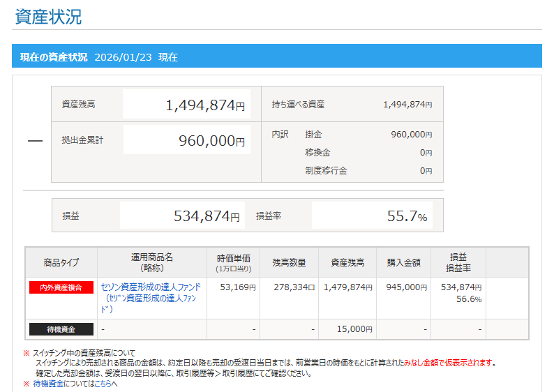
Task: Click the 残高数量 column header
Action: [x=289, y=262]
